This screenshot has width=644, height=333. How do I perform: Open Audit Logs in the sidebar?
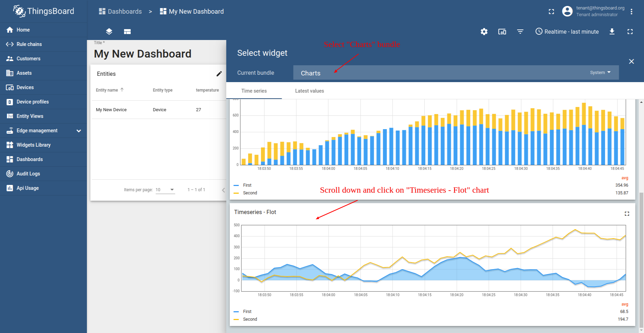[x=43, y=174]
